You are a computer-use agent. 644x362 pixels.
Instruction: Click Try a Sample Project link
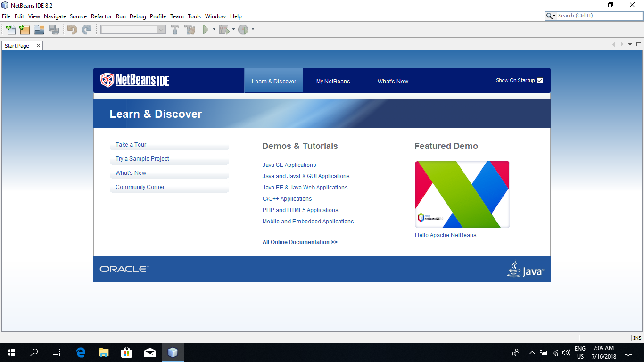(x=142, y=159)
